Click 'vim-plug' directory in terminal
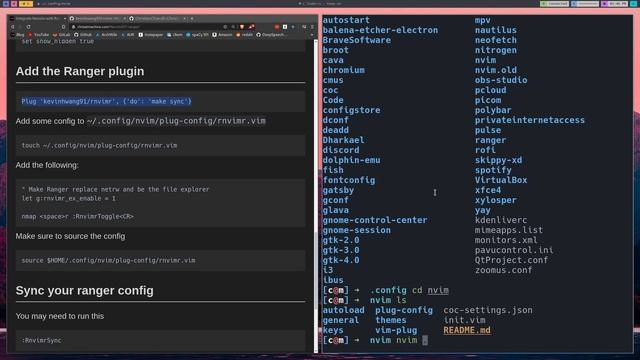This screenshot has width=640, height=360. (x=396, y=330)
